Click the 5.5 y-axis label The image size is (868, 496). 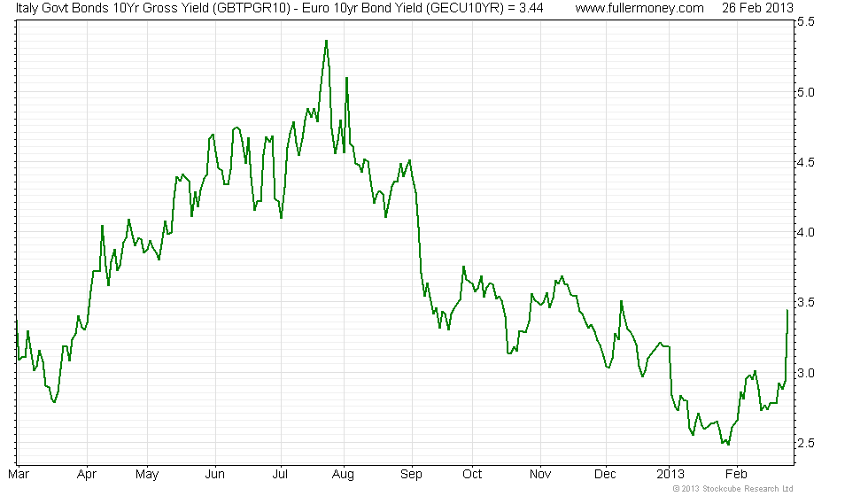pos(805,22)
